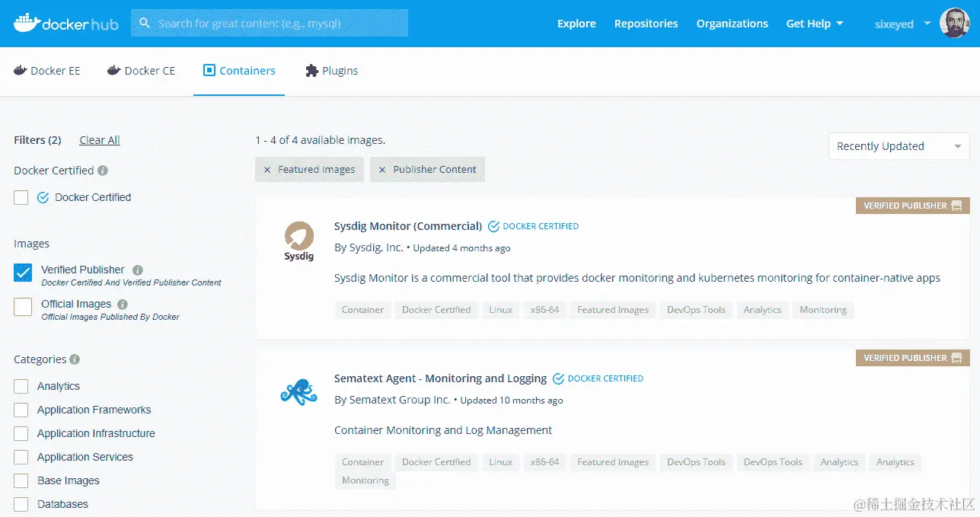Click the Clear All filters link

click(100, 140)
